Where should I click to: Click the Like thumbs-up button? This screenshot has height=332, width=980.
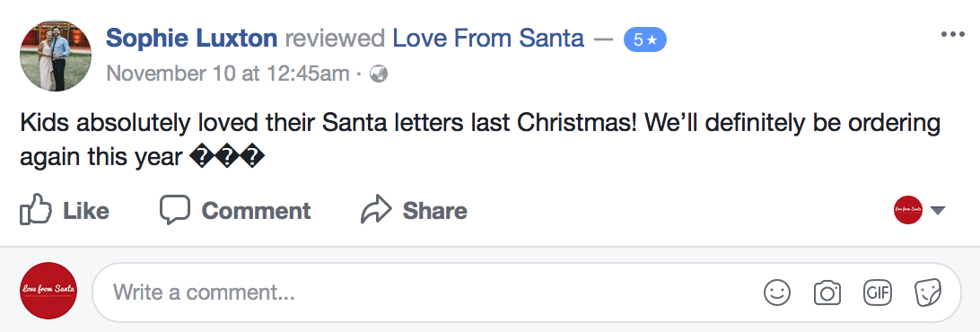(x=65, y=210)
